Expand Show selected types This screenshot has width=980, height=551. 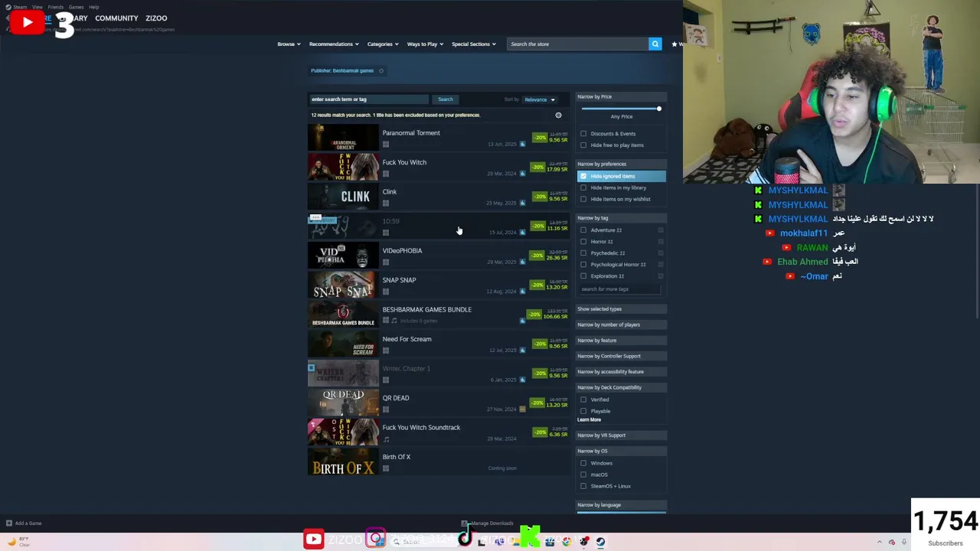pyautogui.click(x=621, y=309)
